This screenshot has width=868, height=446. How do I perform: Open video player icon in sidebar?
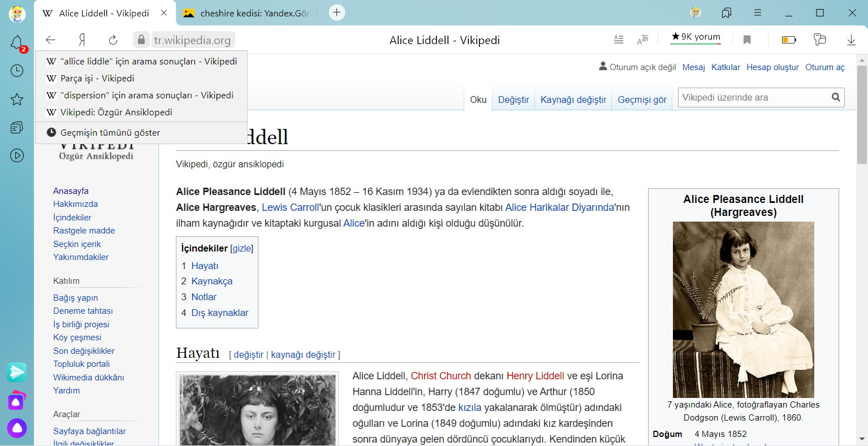pos(17,155)
